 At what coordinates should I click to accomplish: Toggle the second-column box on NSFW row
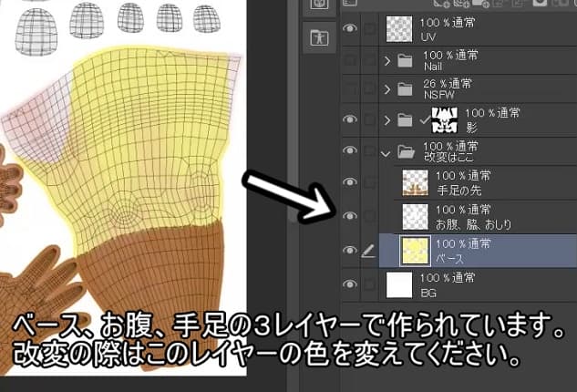pyautogui.click(x=369, y=89)
